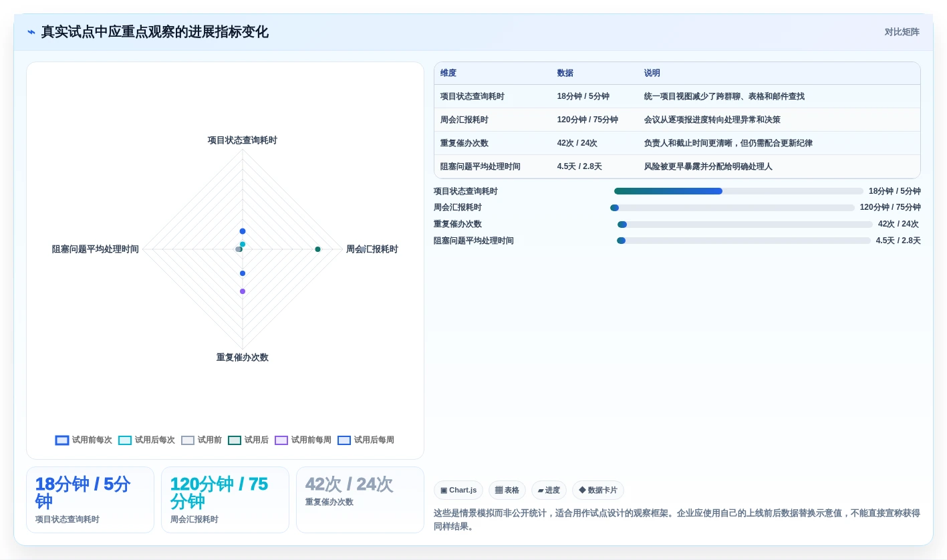The height and width of the screenshot is (560, 947).
Task: Click the 对比矩阵 label in header
Action: (902, 32)
